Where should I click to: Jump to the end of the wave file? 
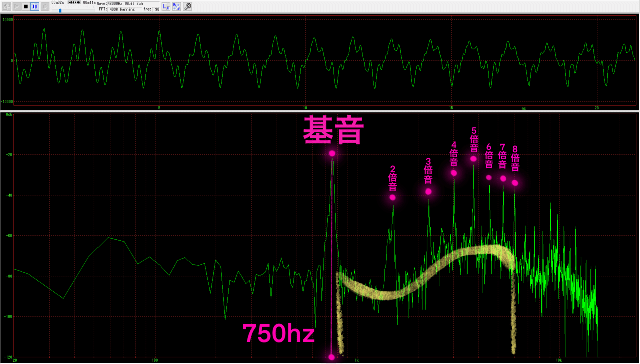[78, 3]
